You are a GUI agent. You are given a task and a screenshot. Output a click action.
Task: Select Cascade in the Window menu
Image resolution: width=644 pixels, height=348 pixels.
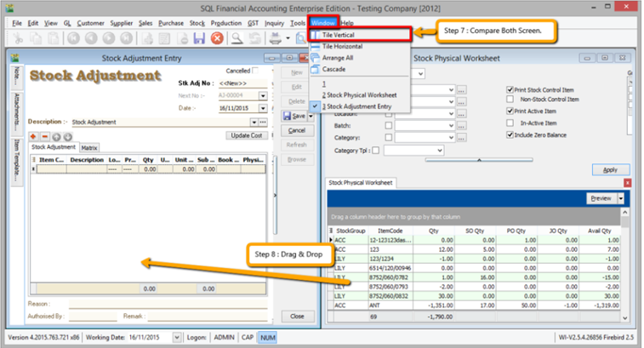pyautogui.click(x=334, y=68)
